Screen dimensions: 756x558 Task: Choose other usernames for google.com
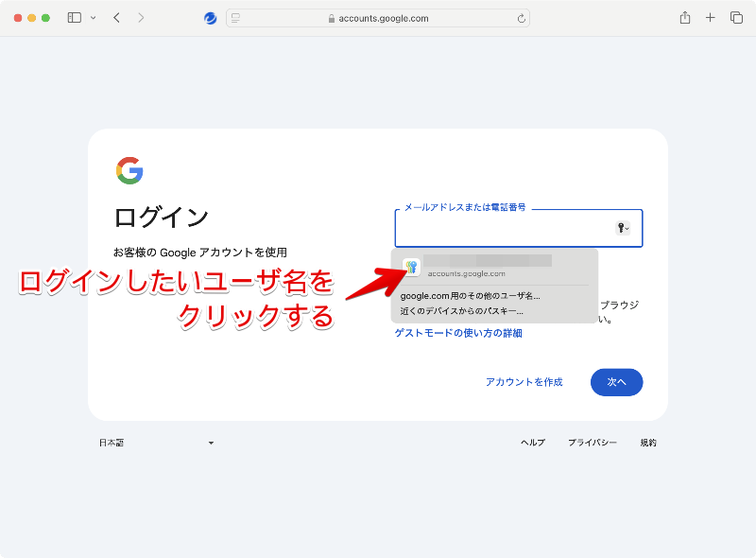[470, 296]
